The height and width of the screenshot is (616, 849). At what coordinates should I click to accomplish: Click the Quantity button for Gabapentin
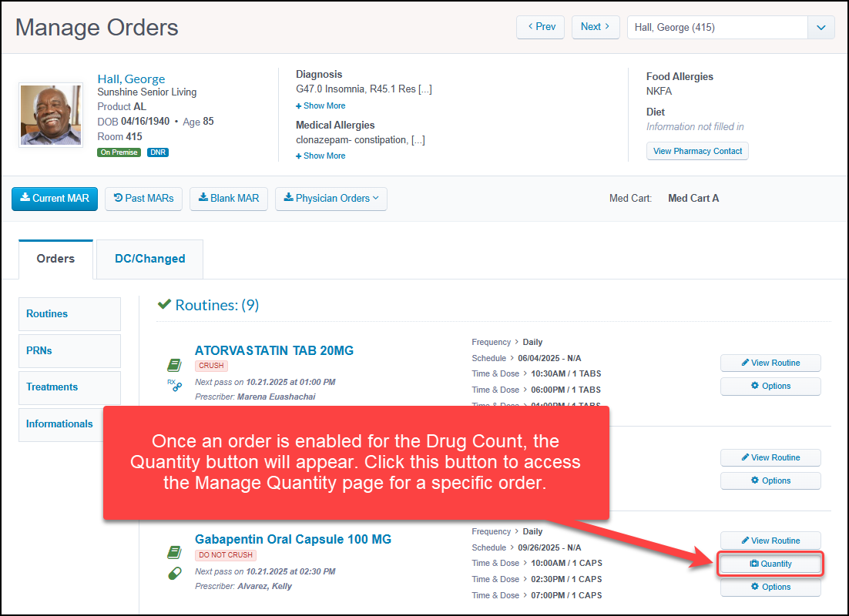pyautogui.click(x=770, y=564)
